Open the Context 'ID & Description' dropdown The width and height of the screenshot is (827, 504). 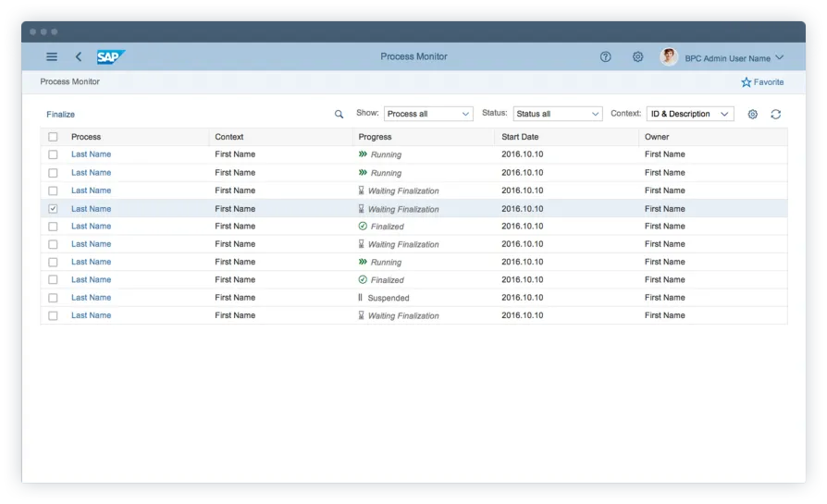tap(689, 115)
